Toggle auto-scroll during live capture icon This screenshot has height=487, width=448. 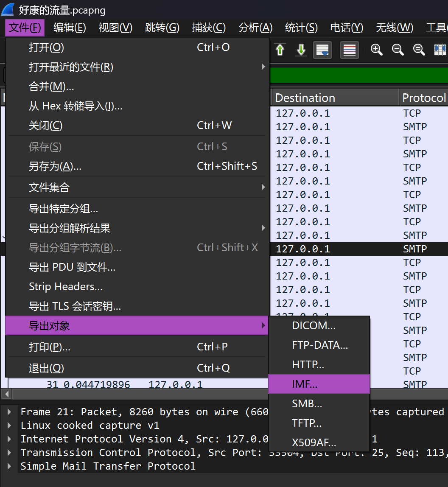tap(322, 50)
